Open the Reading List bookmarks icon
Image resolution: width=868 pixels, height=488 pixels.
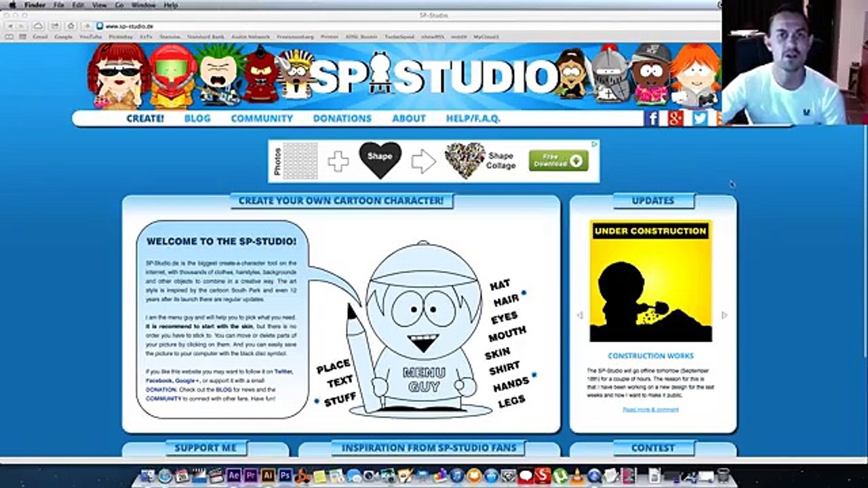(9, 37)
